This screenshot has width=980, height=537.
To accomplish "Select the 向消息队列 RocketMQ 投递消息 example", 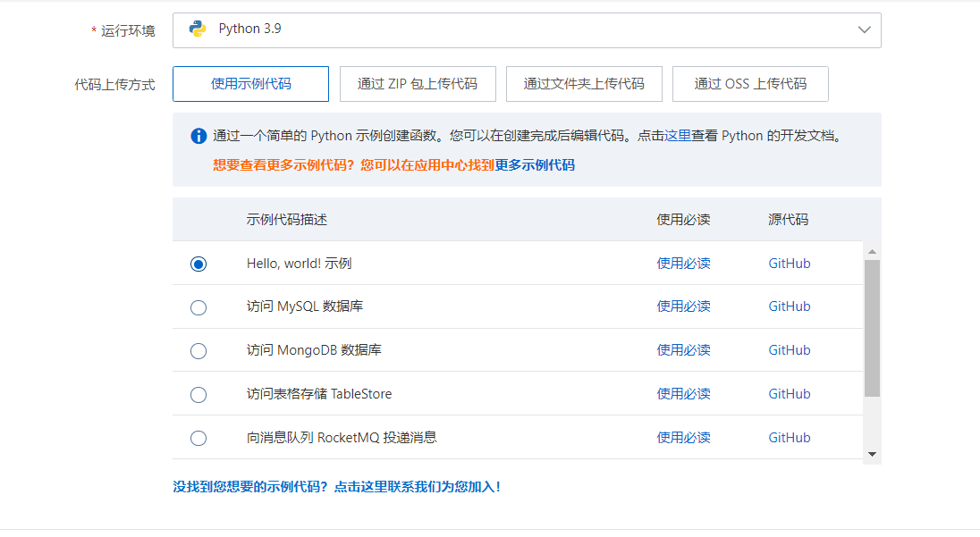I will click(198, 438).
